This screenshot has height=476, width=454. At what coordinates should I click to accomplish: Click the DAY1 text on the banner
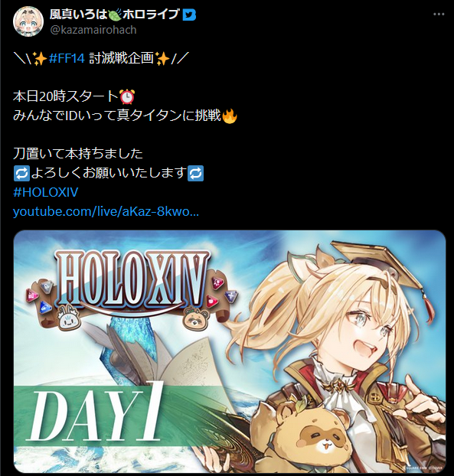click(94, 412)
